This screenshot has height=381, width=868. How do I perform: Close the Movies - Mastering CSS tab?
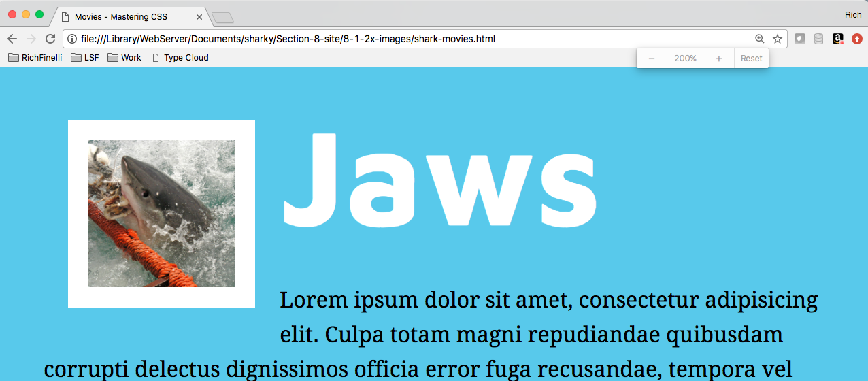pyautogui.click(x=199, y=16)
